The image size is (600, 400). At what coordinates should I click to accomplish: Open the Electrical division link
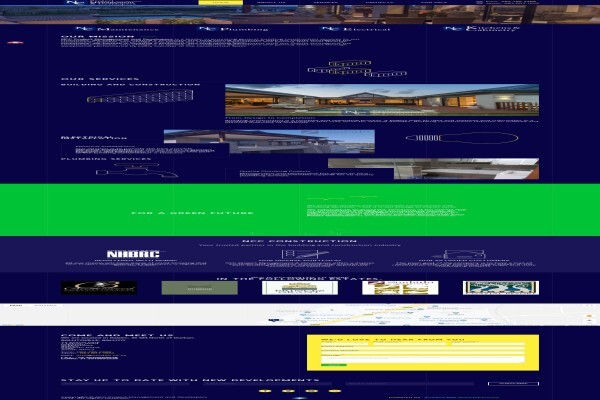click(x=355, y=29)
